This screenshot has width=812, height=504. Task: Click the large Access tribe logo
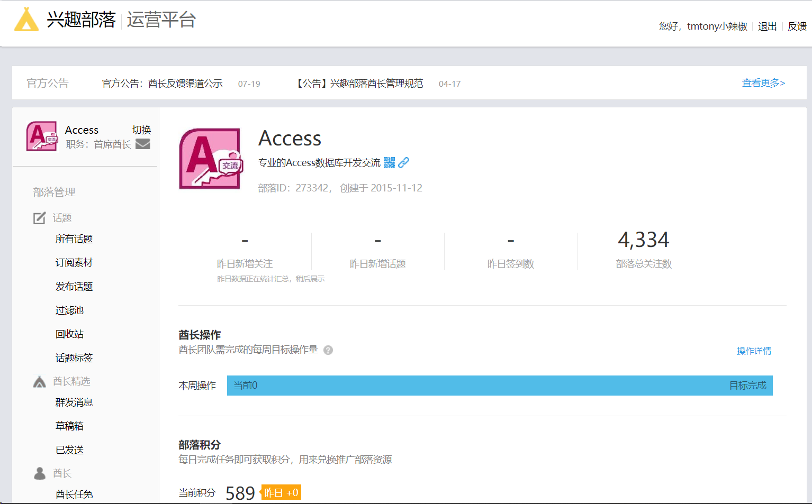[x=211, y=159]
